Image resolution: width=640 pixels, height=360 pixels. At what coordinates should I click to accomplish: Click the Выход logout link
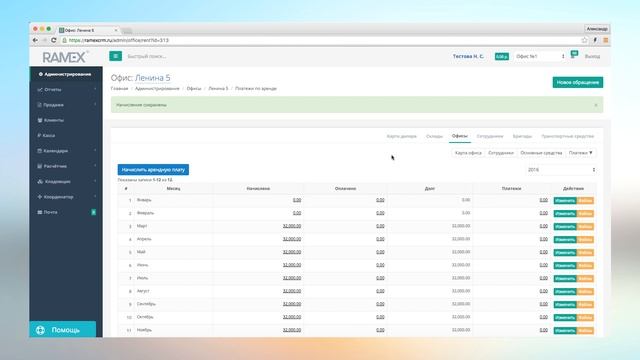click(x=592, y=56)
